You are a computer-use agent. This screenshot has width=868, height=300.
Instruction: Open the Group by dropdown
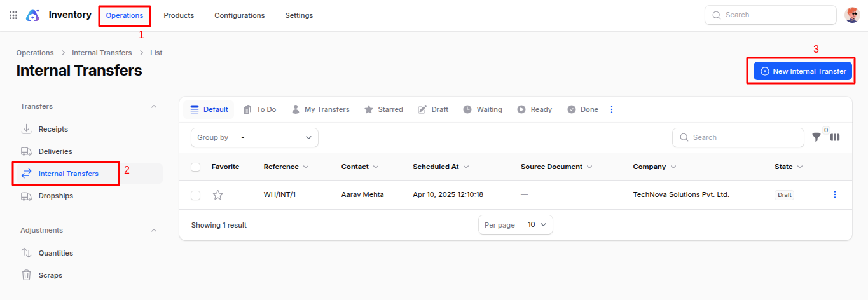point(276,137)
